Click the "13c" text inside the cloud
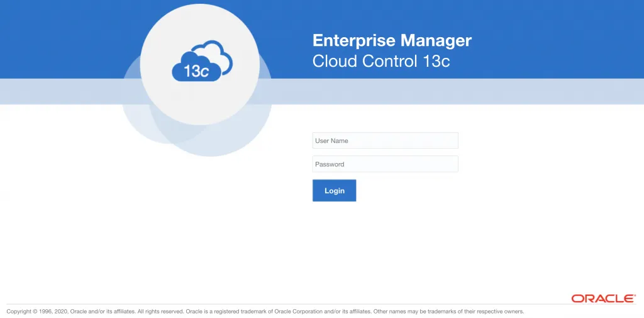This screenshot has width=644, height=318. pos(196,71)
